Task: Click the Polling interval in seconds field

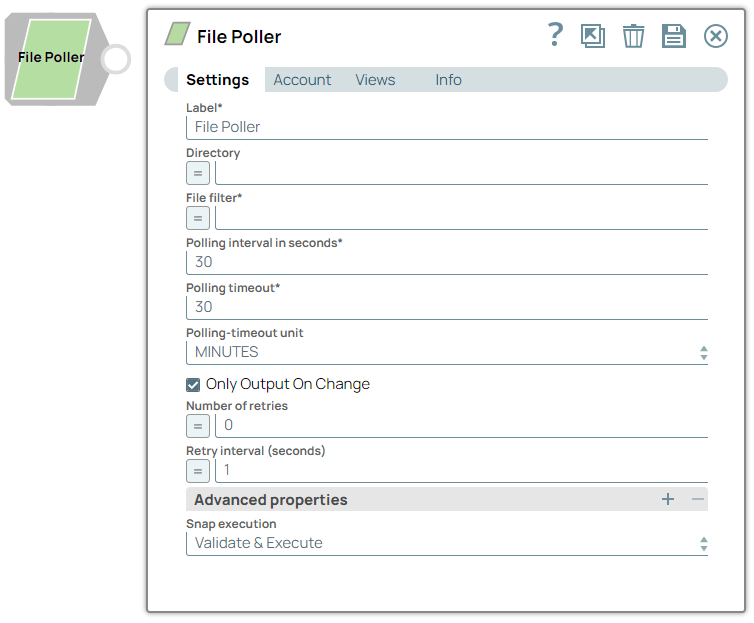Action: pyautogui.click(x=446, y=262)
